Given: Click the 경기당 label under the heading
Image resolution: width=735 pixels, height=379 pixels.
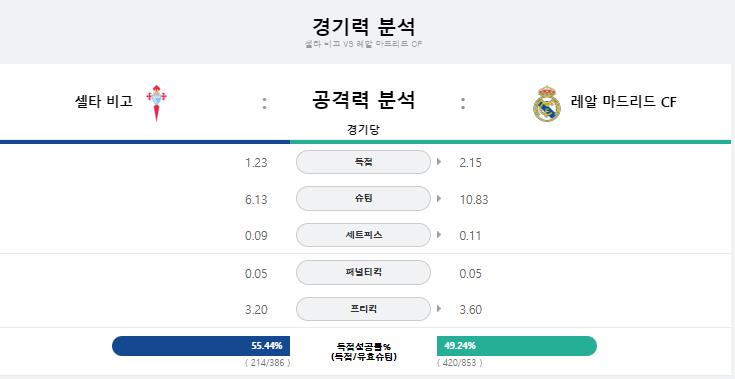Looking at the screenshot, I should [363, 130].
